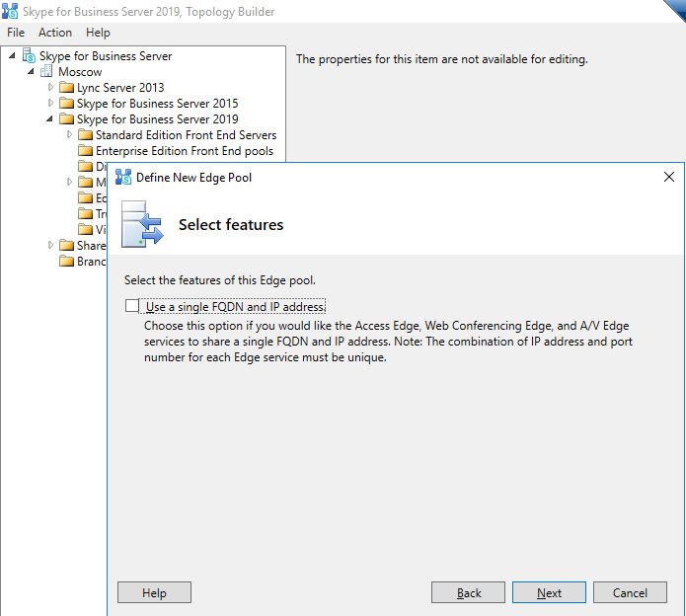Click the Standard Edition Front End Servers folder icon
This screenshot has width=686, height=616.
[x=85, y=134]
